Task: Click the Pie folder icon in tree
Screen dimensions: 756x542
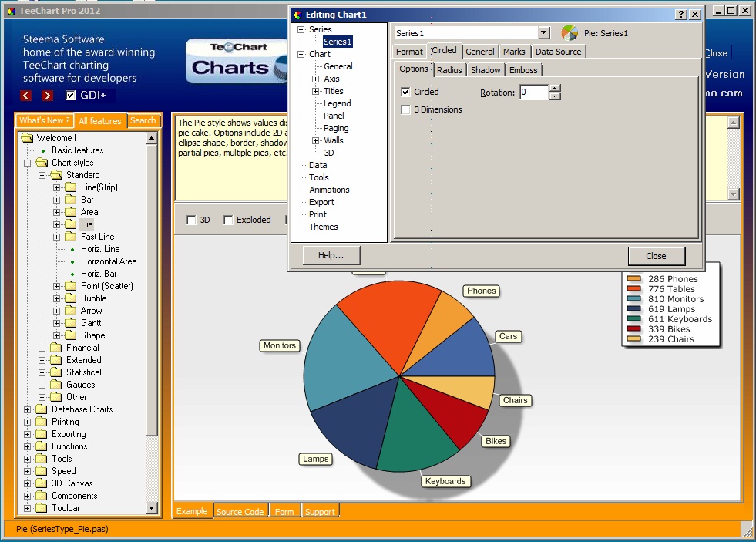Action: tap(71, 224)
